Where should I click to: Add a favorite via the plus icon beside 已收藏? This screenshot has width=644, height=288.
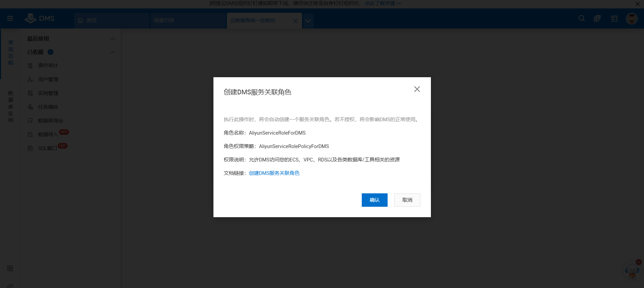(x=51, y=52)
